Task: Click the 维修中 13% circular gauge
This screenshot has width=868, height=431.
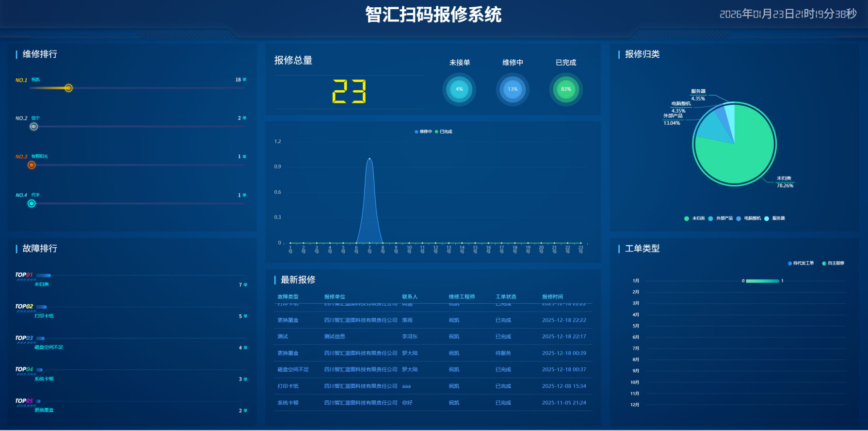Action: point(513,89)
